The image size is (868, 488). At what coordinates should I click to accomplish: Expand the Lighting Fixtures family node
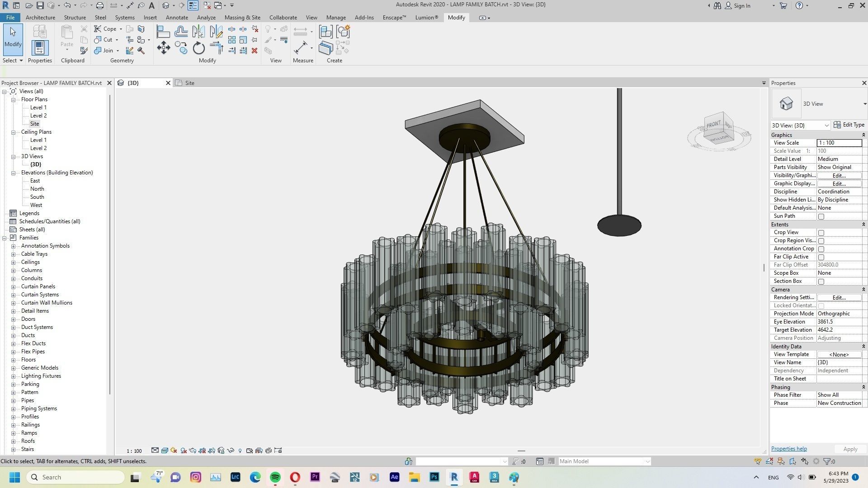pyautogui.click(x=14, y=376)
